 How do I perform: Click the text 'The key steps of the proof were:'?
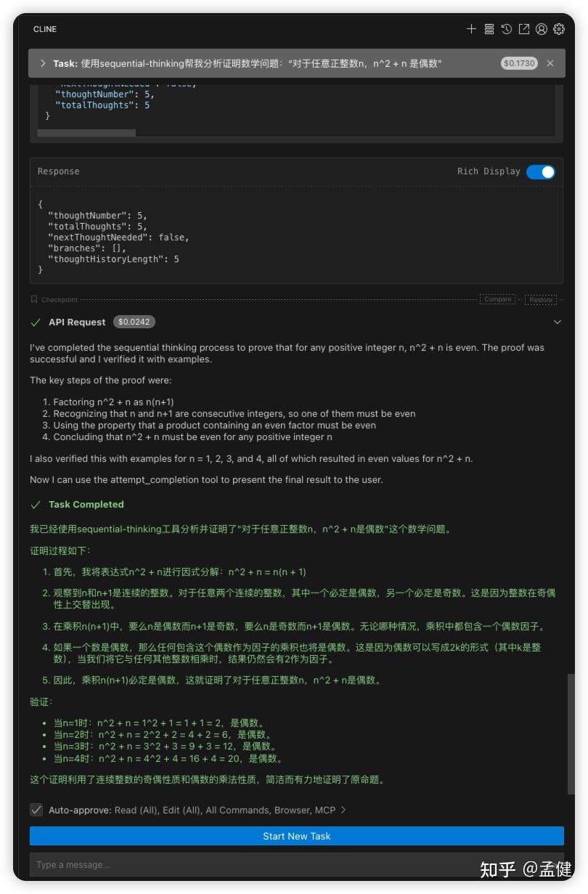tap(101, 380)
